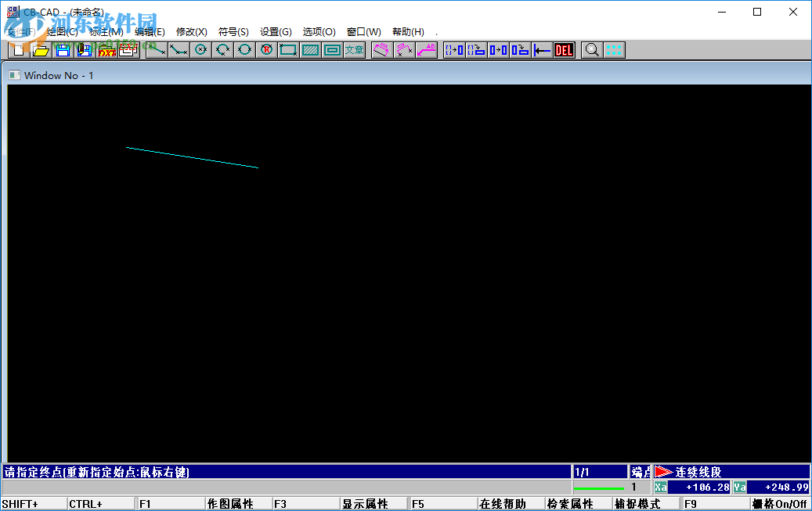Activate the 文章 text tool

352,49
